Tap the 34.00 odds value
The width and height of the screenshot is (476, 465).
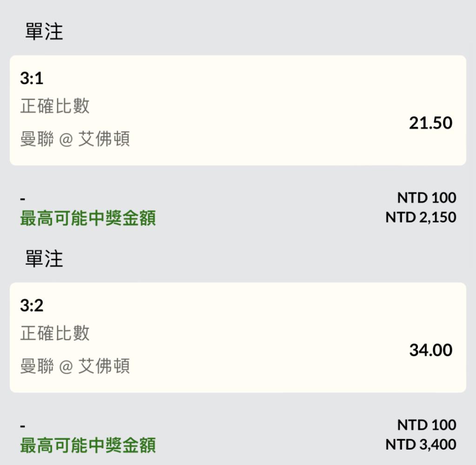point(430,350)
